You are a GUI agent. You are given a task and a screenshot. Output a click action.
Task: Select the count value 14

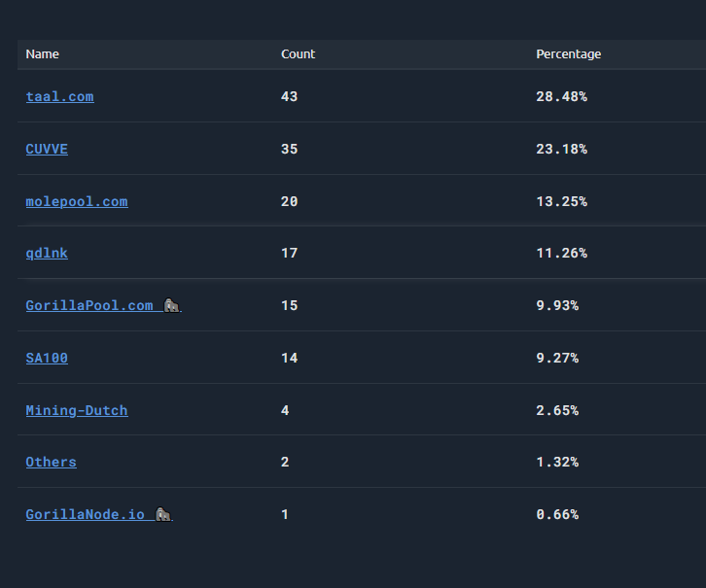[x=289, y=358]
